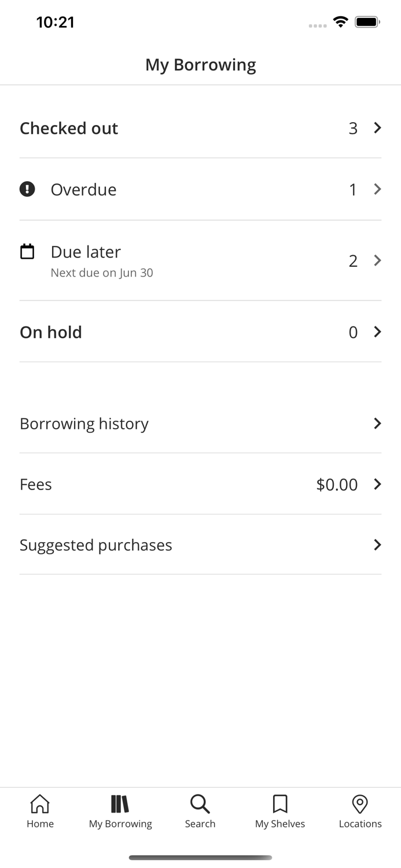Image resolution: width=401 pixels, height=868 pixels.
Task: Switch to the Locations tab label
Action: pyautogui.click(x=360, y=823)
